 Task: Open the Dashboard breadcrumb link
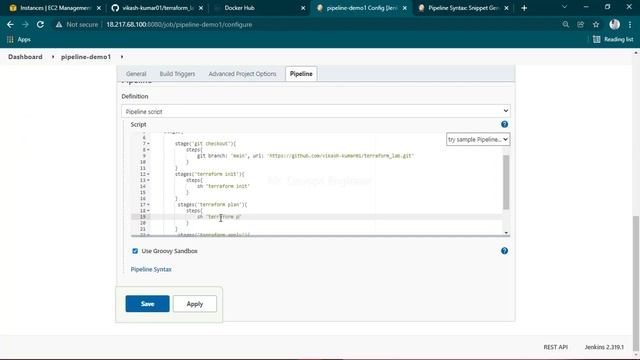click(x=25, y=57)
